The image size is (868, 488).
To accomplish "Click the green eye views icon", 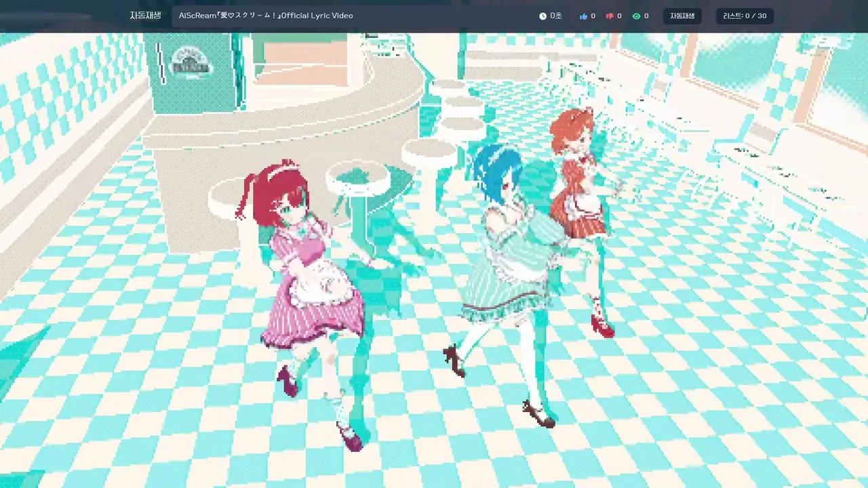I will pyautogui.click(x=636, y=16).
